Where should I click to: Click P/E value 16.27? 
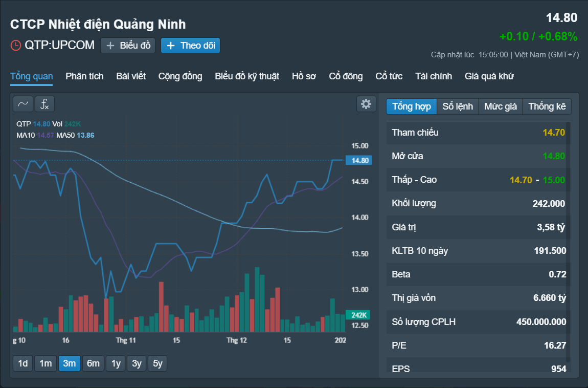coord(555,345)
